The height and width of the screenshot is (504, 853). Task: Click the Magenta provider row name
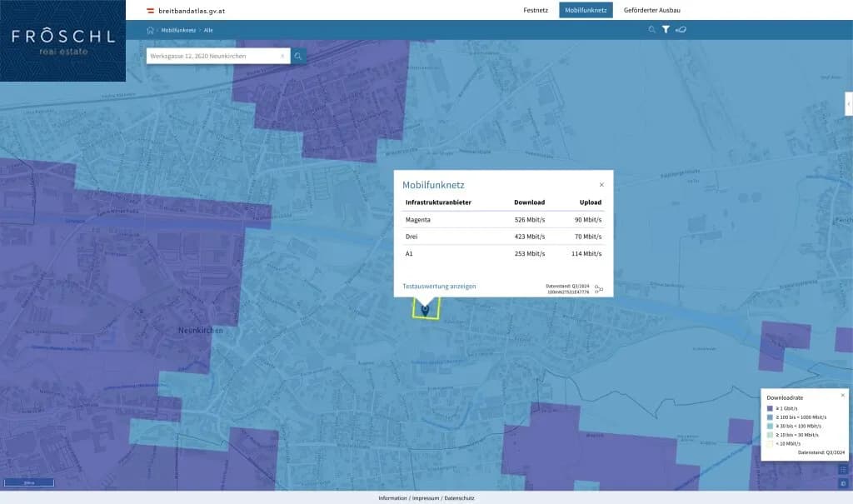418,220
